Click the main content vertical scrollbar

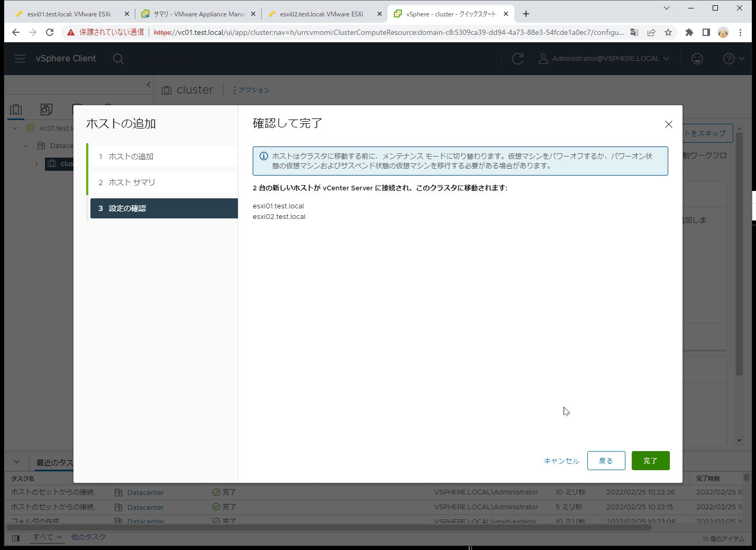(739, 254)
